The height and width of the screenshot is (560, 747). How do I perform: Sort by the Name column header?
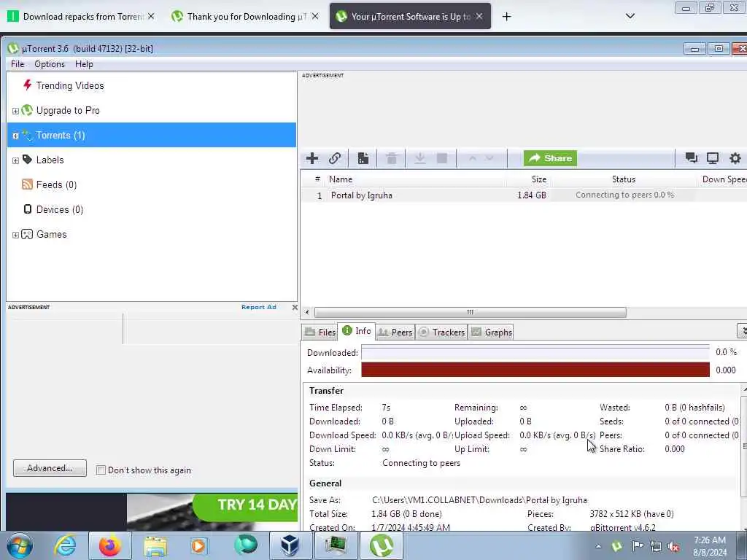click(341, 179)
